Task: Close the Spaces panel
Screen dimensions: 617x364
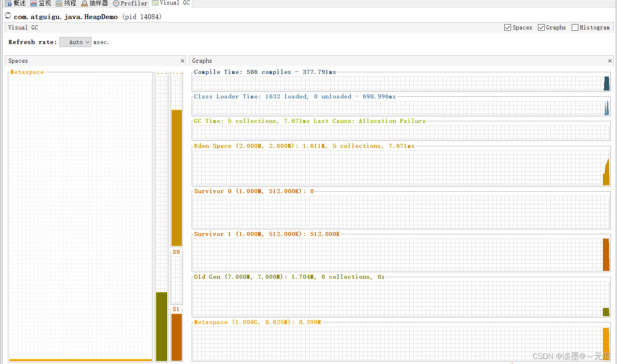Action: [182, 61]
